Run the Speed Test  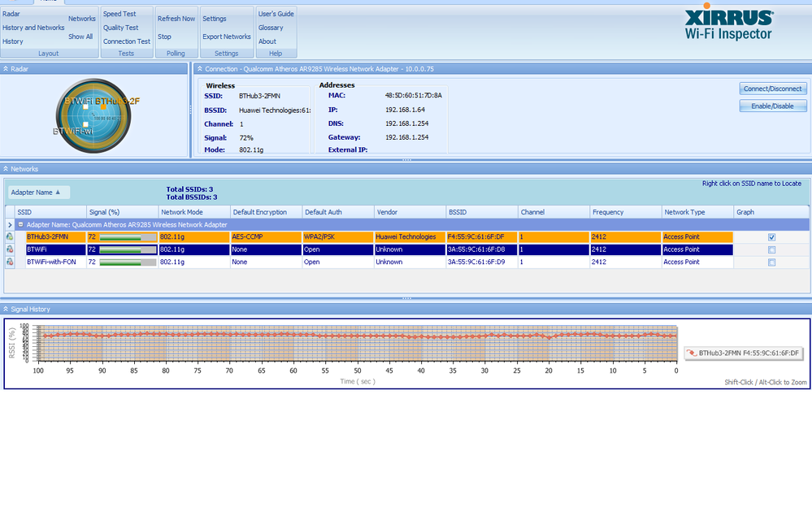click(119, 14)
